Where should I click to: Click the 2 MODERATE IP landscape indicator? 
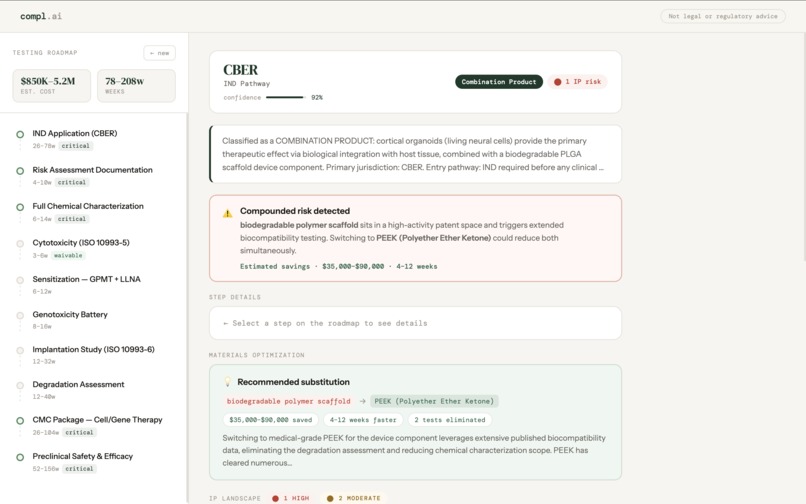tap(354, 498)
